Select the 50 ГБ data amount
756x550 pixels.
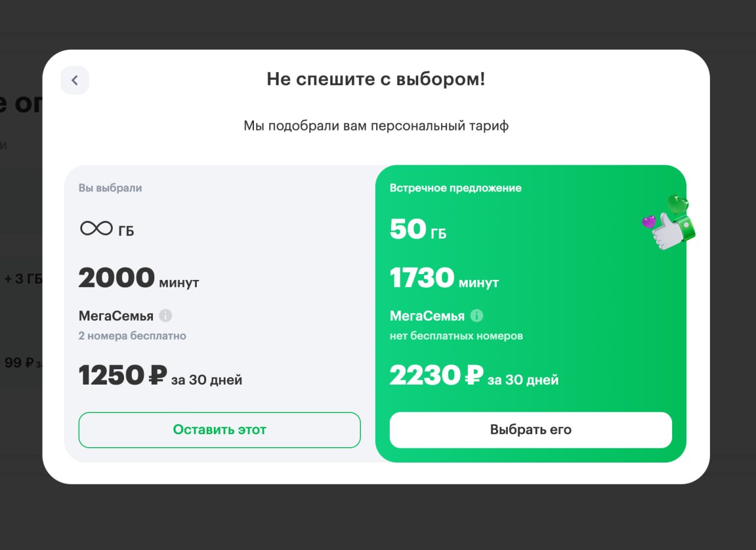point(418,229)
